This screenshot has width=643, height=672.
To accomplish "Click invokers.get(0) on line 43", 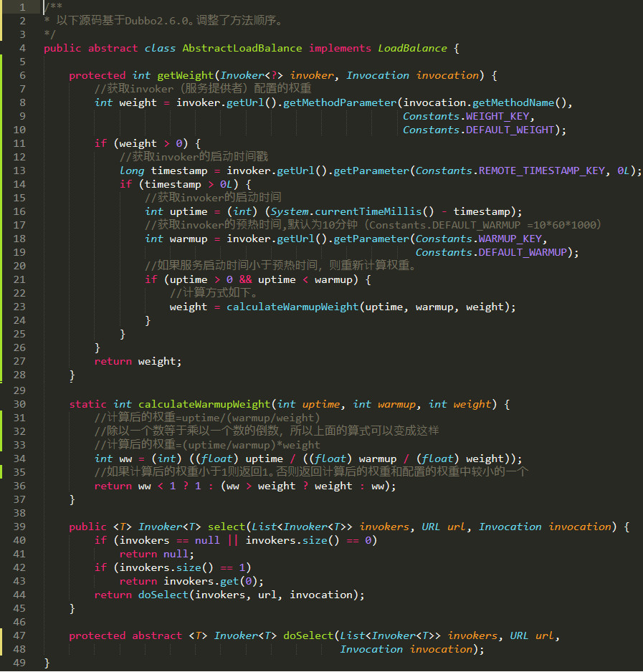I will [211, 581].
